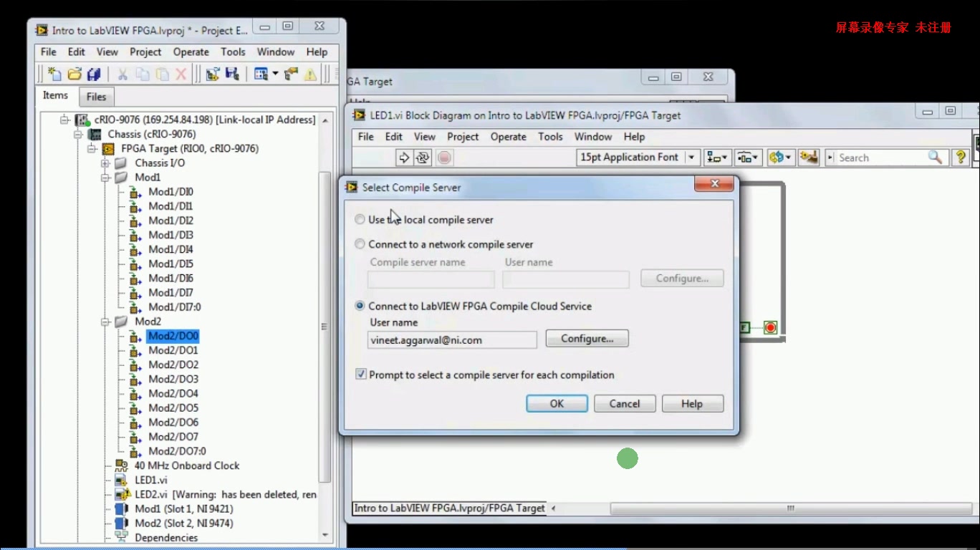Switch to the Files tab
The image size is (980, 550).
[96, 97]
